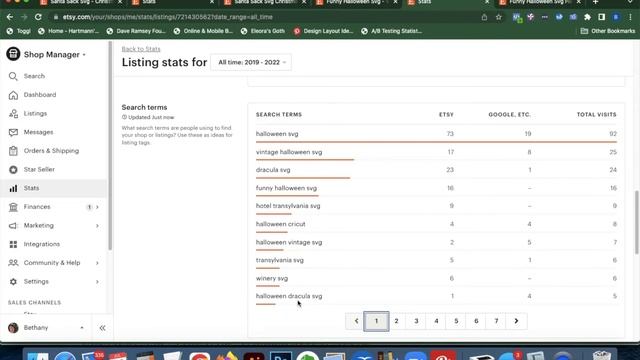Viewport: 640px width, 360px height.
Task: Open browser Extensions puzzle icon
Action: coord(587,17)
